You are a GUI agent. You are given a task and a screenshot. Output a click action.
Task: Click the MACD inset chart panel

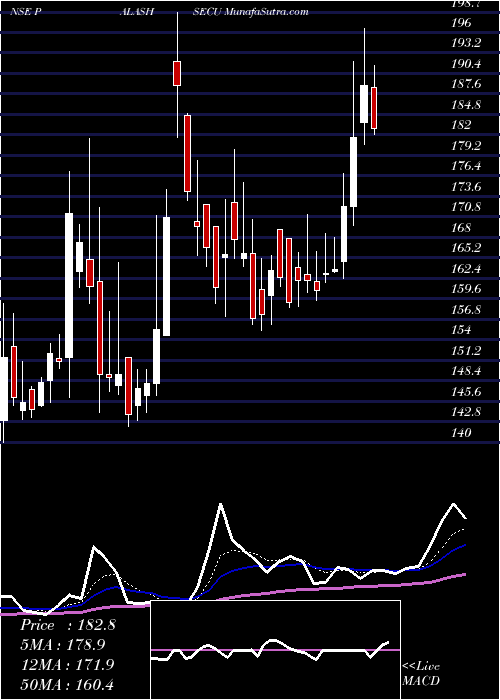coord(275,650)
